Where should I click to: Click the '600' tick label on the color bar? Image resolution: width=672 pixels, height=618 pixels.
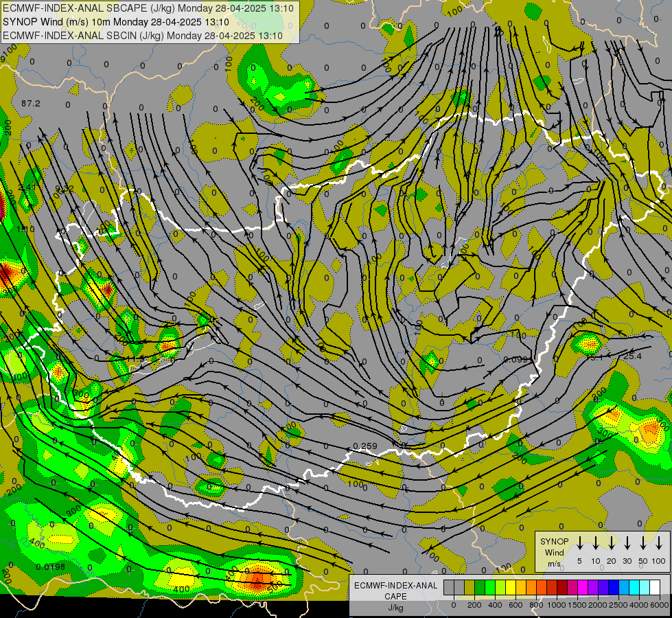[515, 605]
